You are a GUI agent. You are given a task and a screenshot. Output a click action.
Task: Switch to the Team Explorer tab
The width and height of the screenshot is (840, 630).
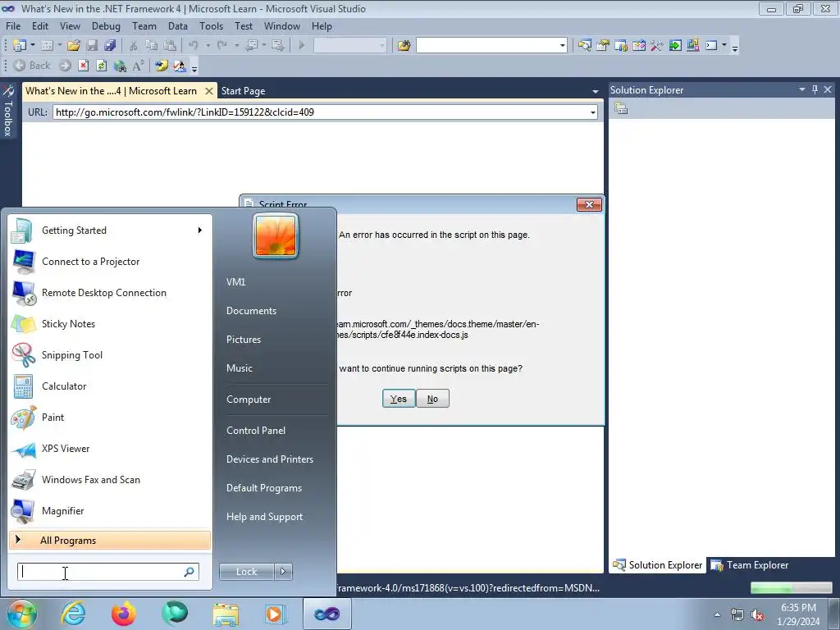750,565
